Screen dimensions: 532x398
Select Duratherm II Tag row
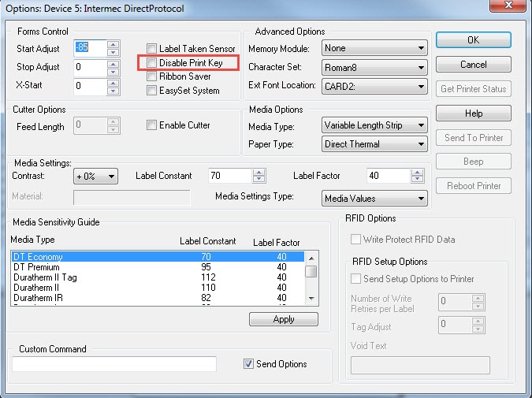coord(158,277)
